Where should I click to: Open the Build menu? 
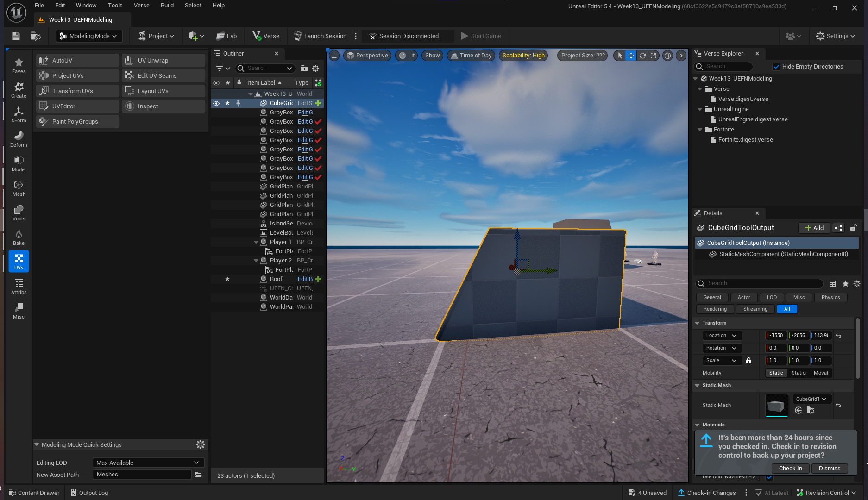click(167, 6)
